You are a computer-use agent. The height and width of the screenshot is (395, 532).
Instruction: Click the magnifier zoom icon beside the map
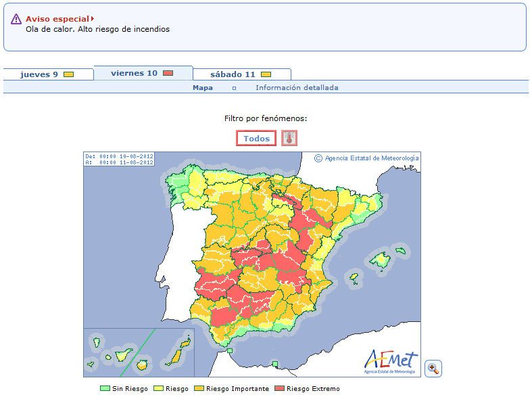pyautogui.click(x=433, y=369)
